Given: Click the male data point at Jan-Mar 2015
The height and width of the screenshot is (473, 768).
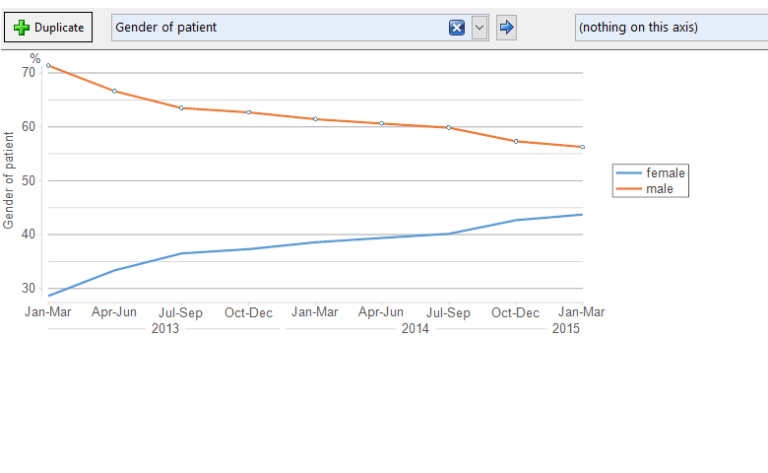Looking at the screenshot, I should 582,147.
